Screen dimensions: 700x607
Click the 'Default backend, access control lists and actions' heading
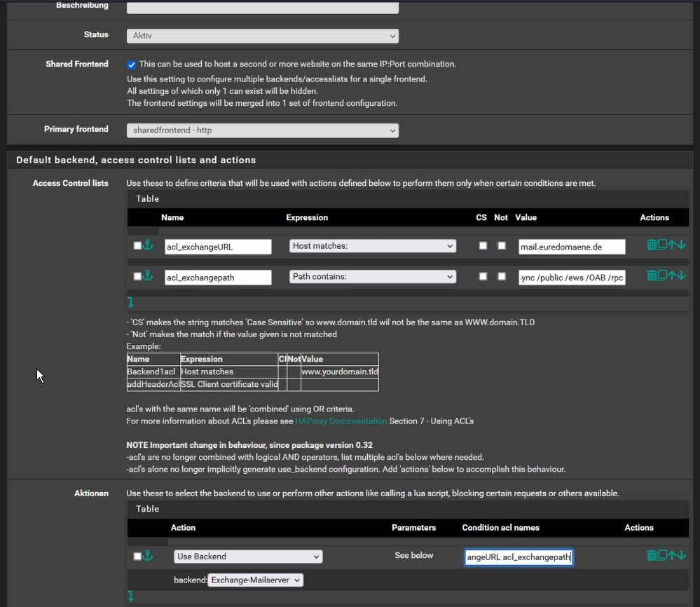[136, 160]
